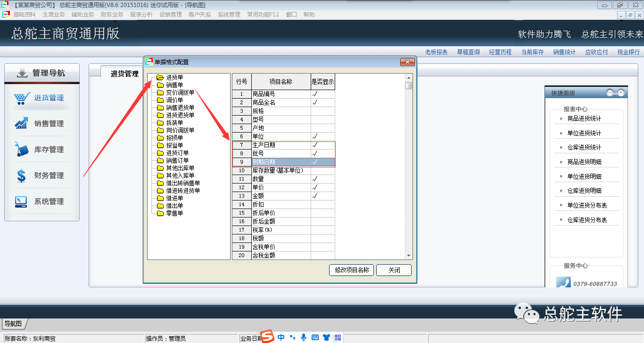Click the shirt skin icon in IME bar
The image size is (644, 343).
tap(326, 337)
